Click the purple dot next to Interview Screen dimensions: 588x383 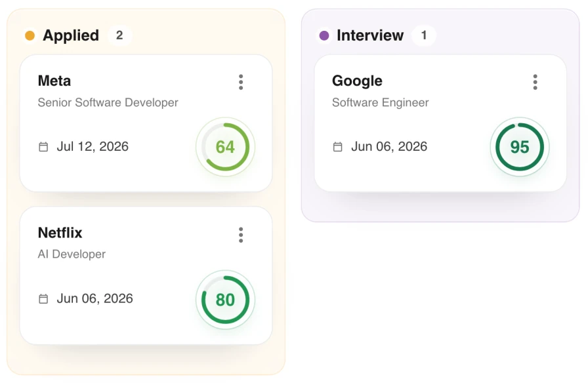(324, 35)
